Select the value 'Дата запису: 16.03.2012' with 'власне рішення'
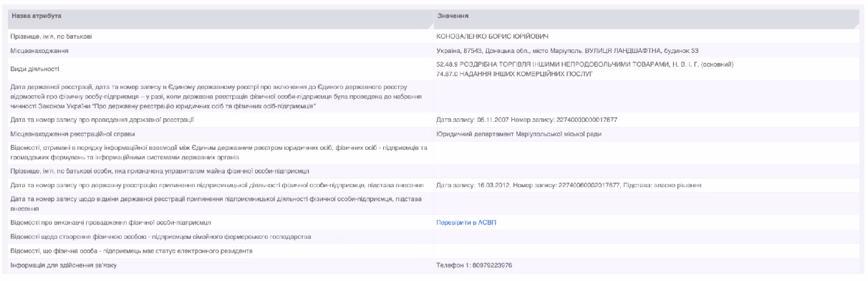Screen dimensions: 868x281 pyautogui.click(x=568, y=185)
